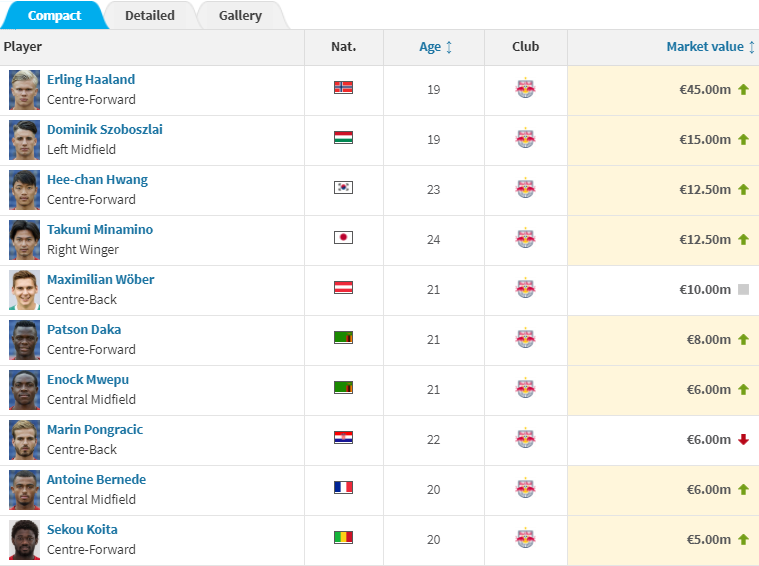
Task: Select the Compact tab
Action: click(55, 16)
